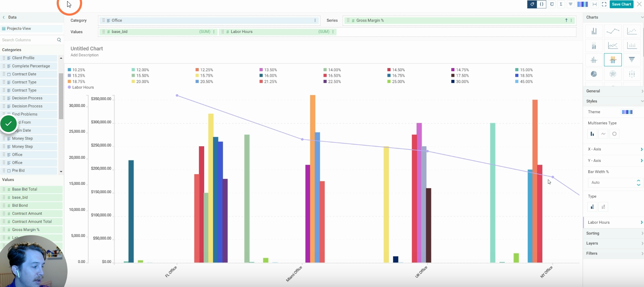The width and height of the screenshot is (644, 287).
Task: Select the radar chart type
Action: (x=613, y=74)
